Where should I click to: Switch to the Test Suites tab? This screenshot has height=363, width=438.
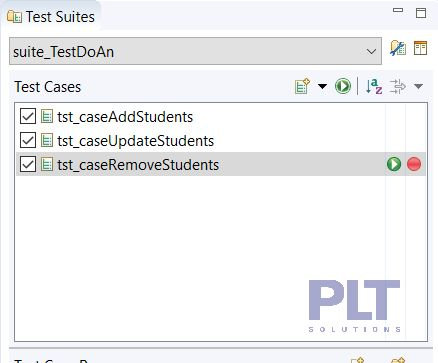click(51, 17)
